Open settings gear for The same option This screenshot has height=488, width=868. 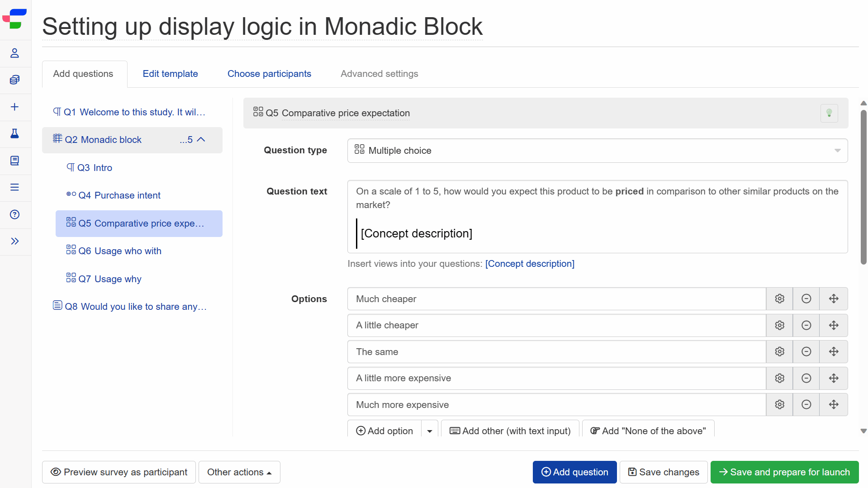(x=779, y=351)
